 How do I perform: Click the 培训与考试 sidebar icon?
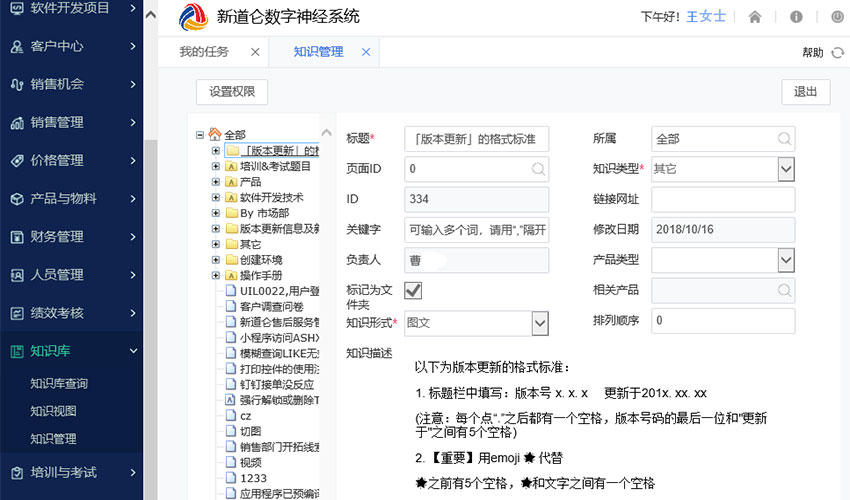pyautogui.click(x=17, y=473)
